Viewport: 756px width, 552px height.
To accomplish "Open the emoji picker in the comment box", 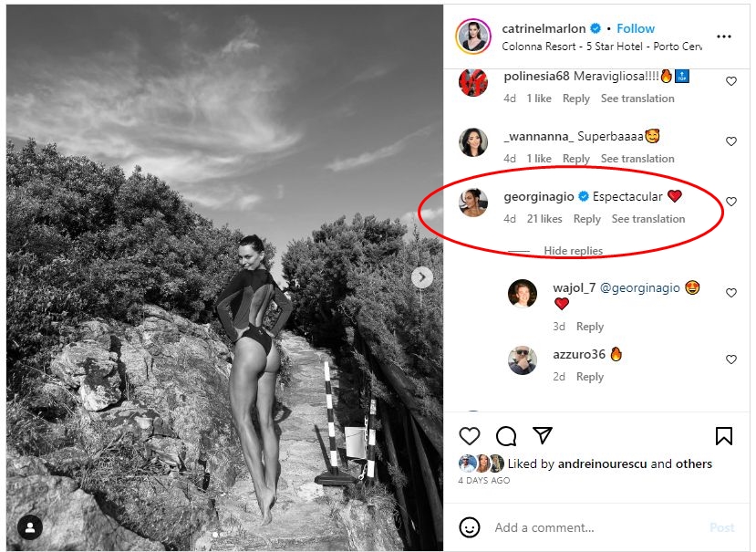I will tap(470, 527).
